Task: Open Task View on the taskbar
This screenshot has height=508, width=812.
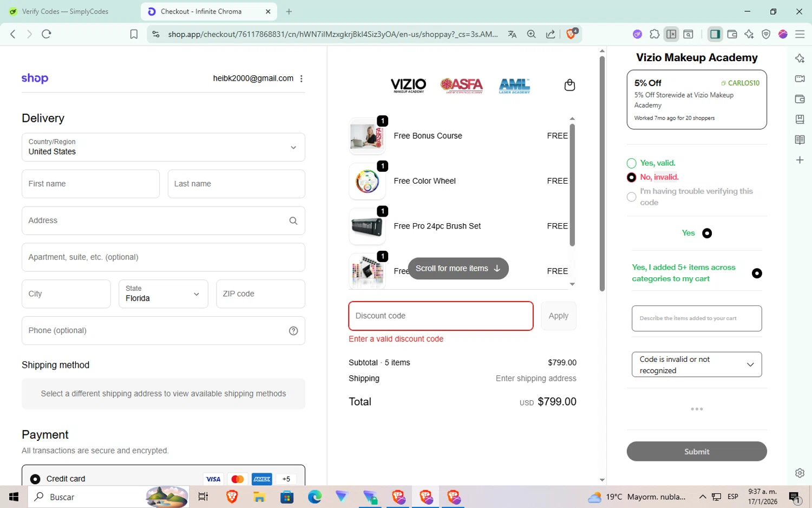Action: tap(203, 497)
